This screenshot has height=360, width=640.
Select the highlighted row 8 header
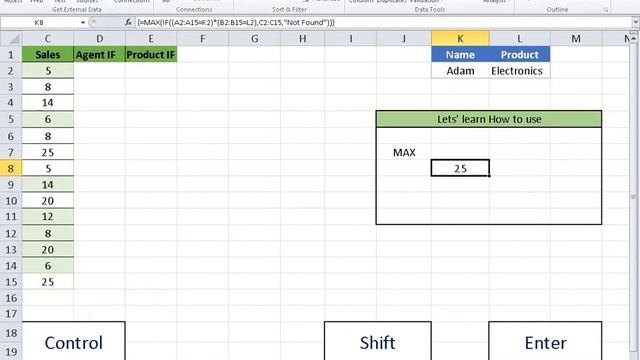tap(11, 168)
